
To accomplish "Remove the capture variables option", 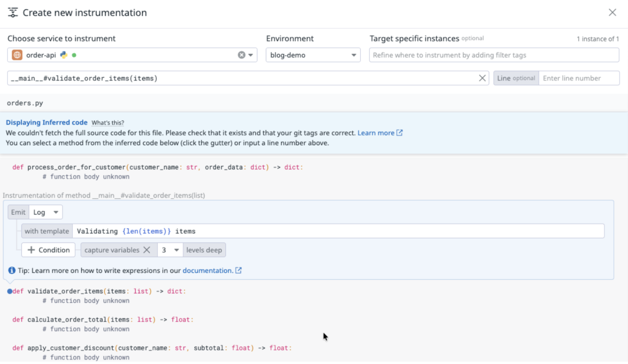I will point(147,250).
